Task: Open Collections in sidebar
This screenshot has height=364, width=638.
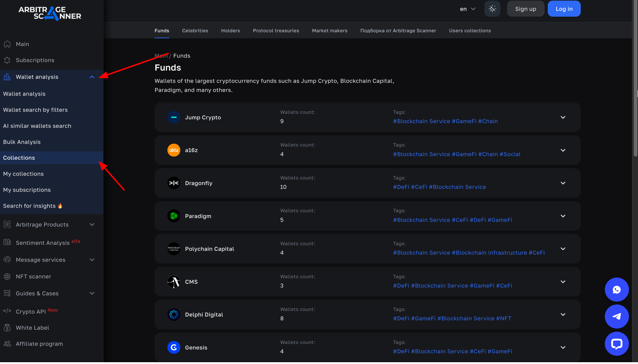Action: click(51, 158)
